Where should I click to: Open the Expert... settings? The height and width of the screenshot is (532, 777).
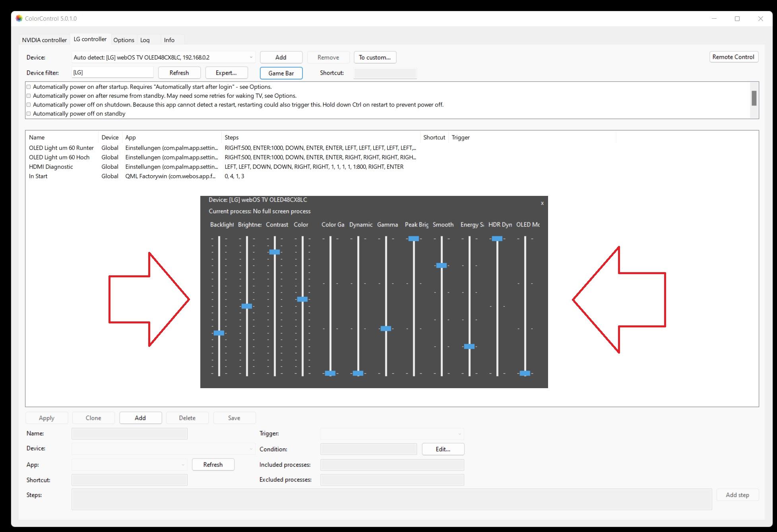[226, 73]
